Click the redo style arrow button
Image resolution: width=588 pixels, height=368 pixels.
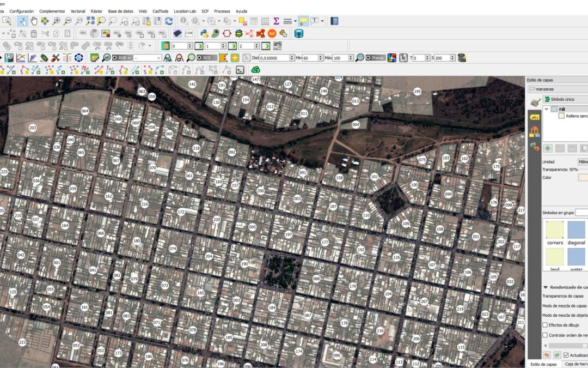coord(558,355)
